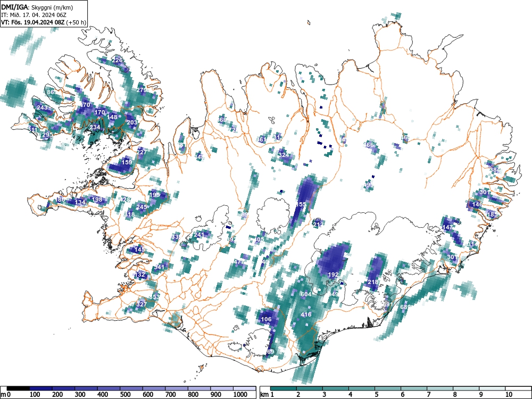Click the visibility value 134
The width and height of the screenshot is (532, 399).
pyautogui.click(x=80, y=202)
